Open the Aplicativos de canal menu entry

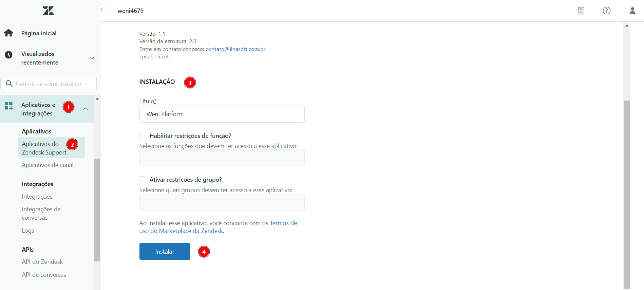tap(48, 165)
